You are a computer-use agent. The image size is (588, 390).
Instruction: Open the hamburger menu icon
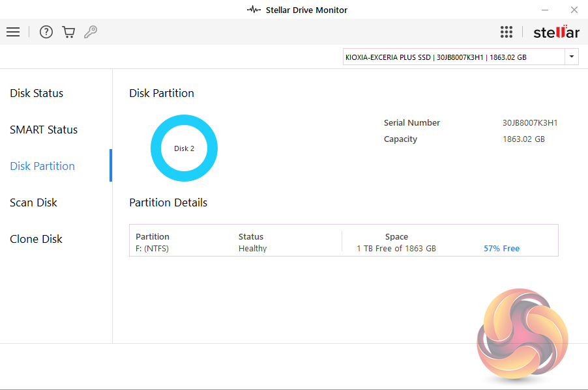13,32
